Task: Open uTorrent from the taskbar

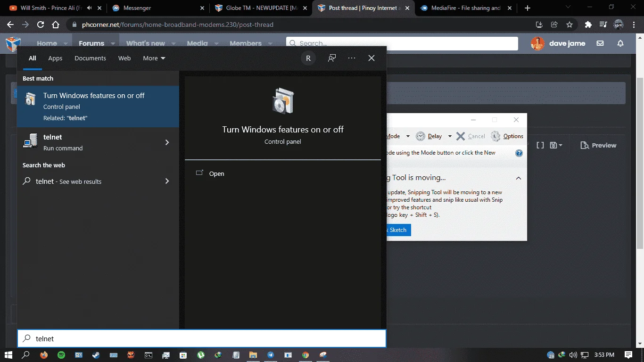Action: [201, 355]
